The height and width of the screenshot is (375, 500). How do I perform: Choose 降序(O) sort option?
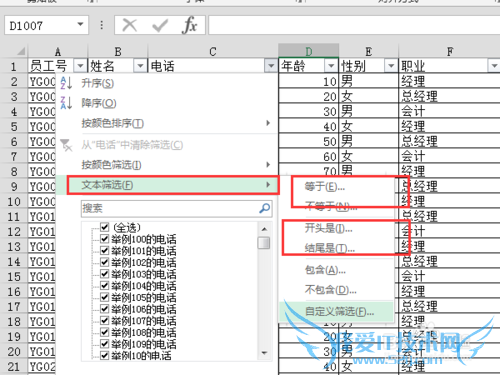tap(99, 103)
